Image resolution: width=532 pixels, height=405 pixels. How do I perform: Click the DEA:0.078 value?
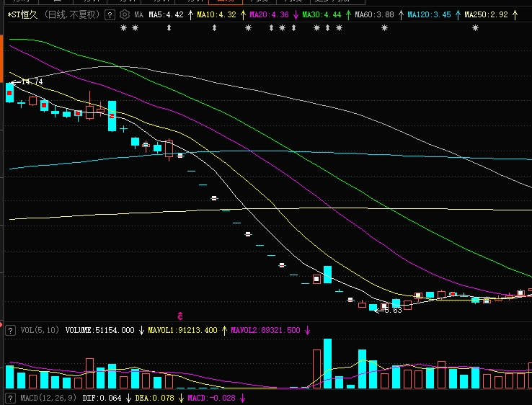pyautogui.click(x=154, y=398)
